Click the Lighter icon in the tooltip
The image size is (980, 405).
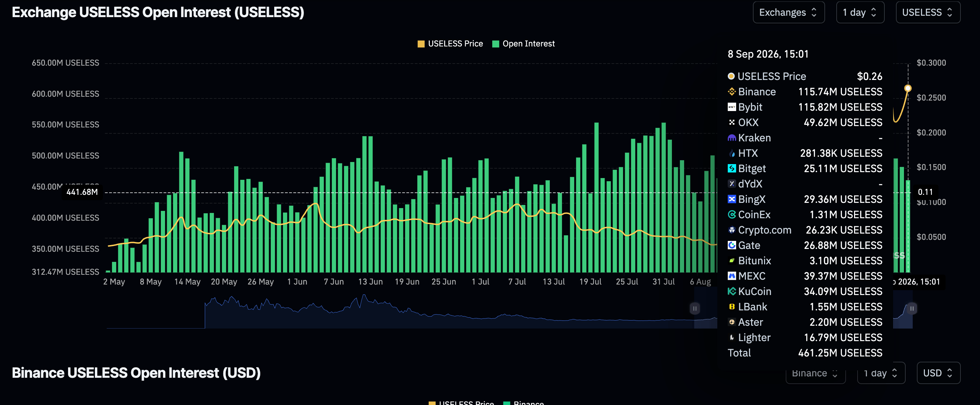(x=732, y=338)
